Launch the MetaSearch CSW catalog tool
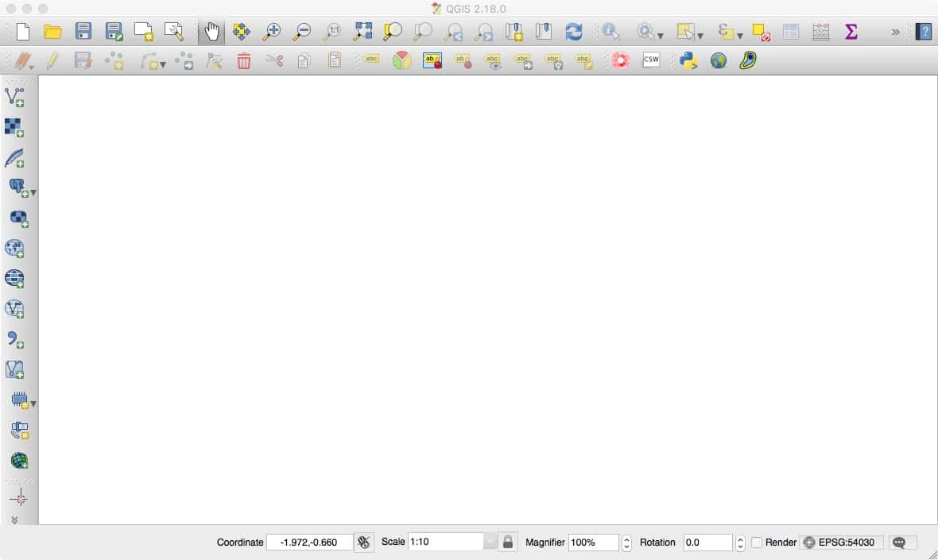The image size is (938, 560). click(x=651, y=60)
